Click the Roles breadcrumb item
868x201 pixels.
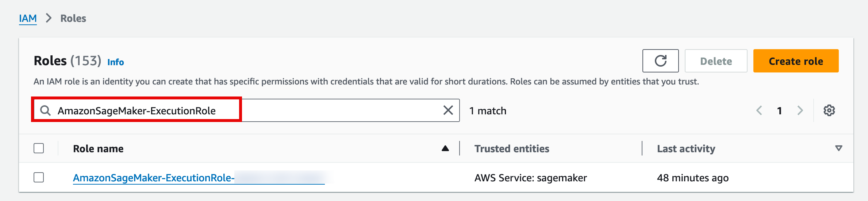(x=73, y=18)
